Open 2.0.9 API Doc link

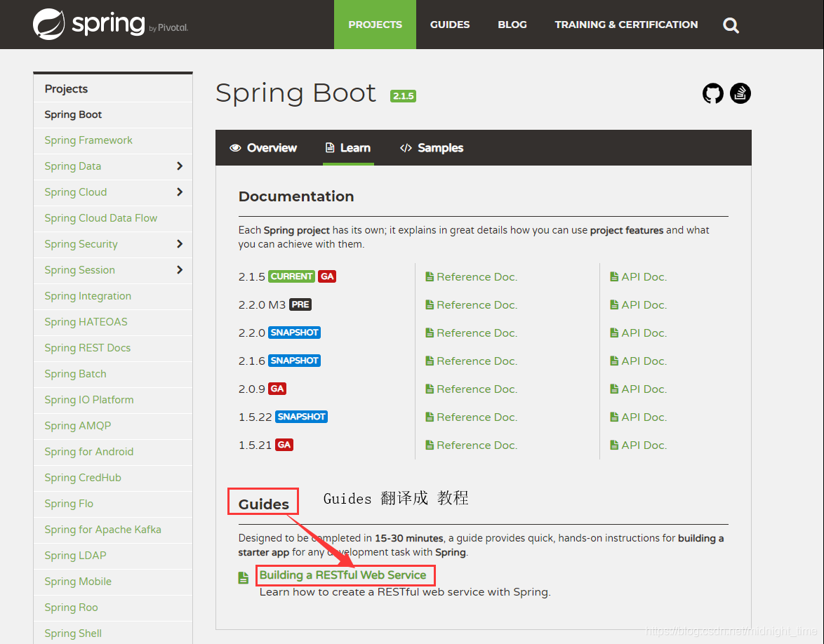(644, 389)
